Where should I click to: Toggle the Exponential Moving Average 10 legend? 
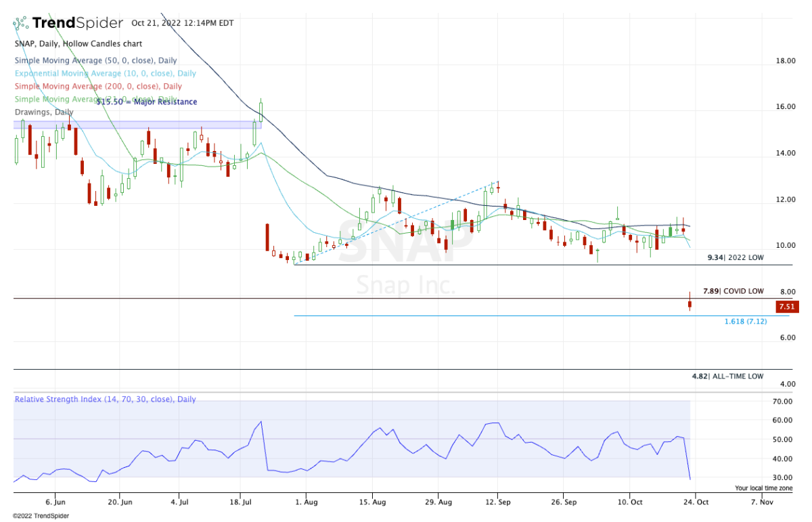[105, 73]
